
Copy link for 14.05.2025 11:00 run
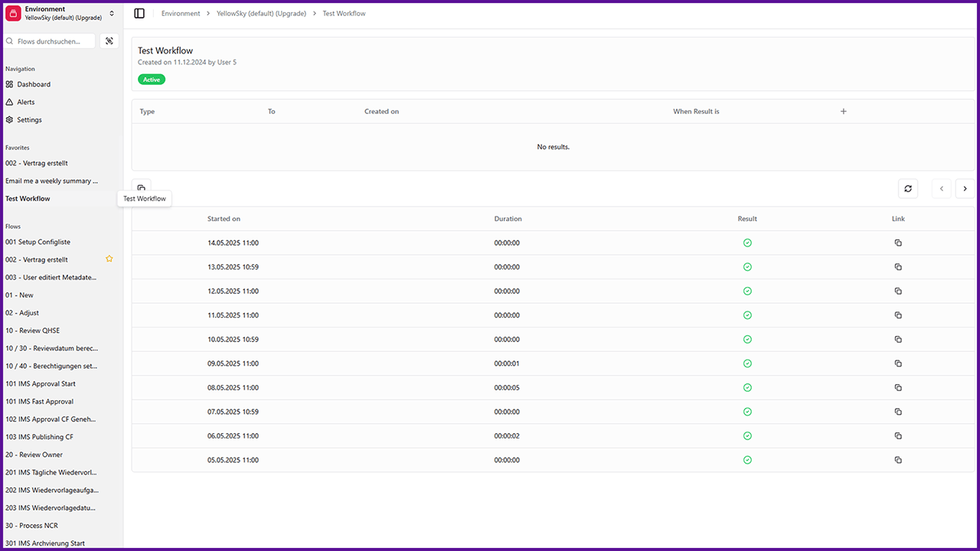(x=898, y=243)
